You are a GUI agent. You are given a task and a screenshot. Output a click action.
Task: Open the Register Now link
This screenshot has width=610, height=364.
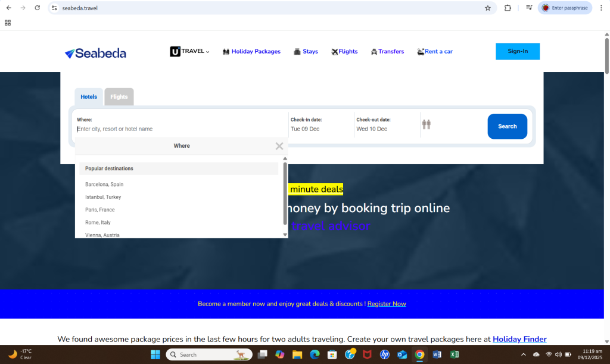click(x=387, y=303)
